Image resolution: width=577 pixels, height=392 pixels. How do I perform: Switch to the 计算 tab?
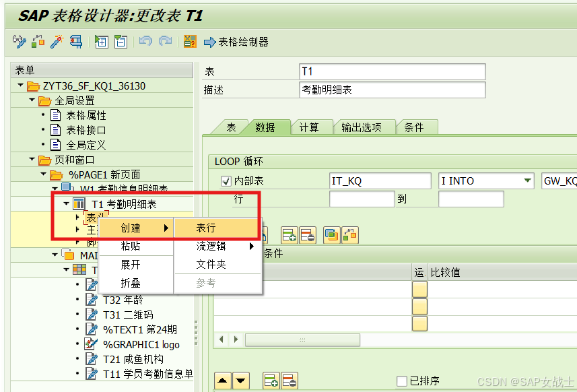309,127
